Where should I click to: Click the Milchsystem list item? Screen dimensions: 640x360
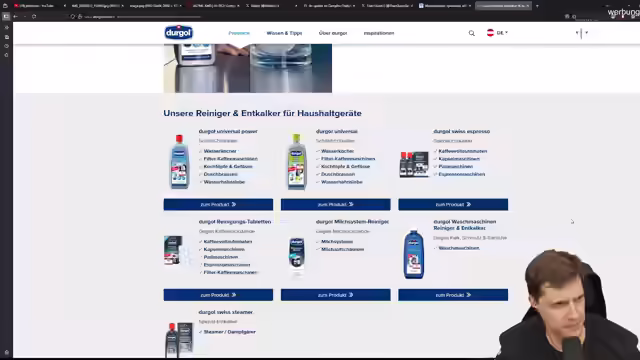337,242
